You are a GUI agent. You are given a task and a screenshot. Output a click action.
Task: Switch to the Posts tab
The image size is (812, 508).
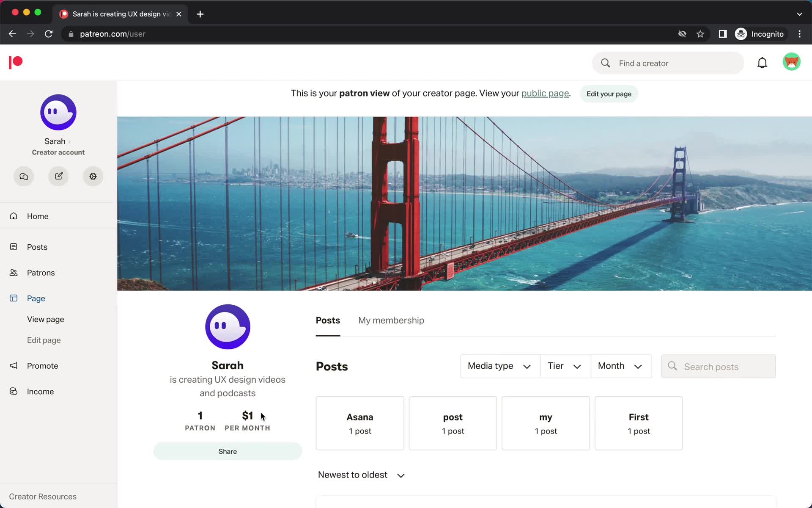click(x=328, y=320)
